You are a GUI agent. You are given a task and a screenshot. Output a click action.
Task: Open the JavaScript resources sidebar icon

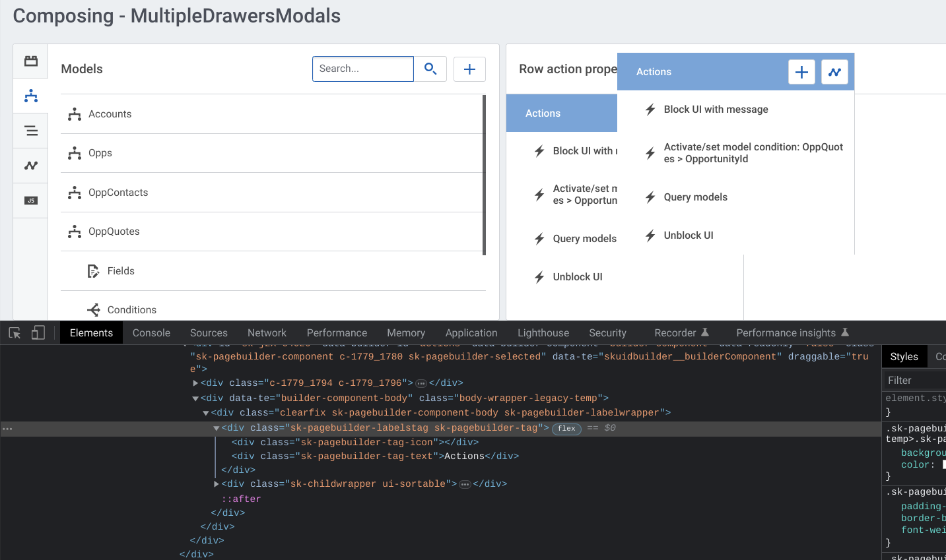click(31, 201)
